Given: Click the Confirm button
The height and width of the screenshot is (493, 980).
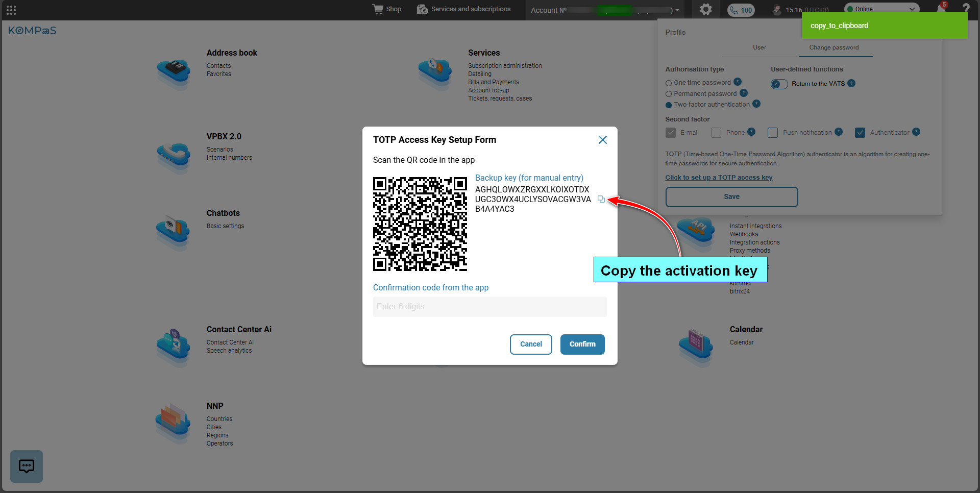Looking at the screenshot, I should (582, 344).
